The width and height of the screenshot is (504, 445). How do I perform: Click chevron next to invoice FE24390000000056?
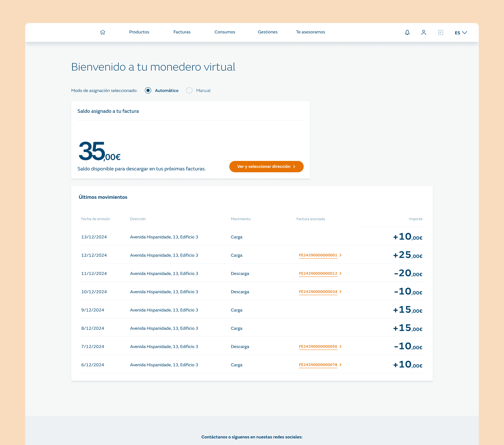pyautogui.click(x=341, y=346)
